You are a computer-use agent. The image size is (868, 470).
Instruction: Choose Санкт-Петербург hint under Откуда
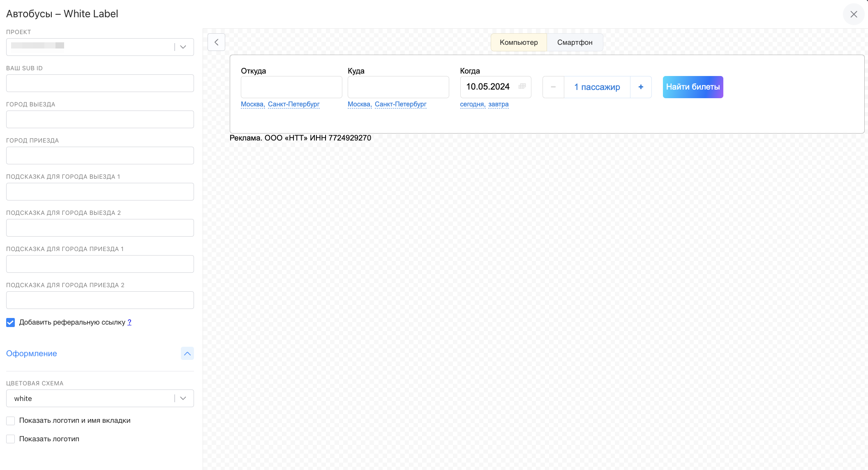click(294, 104)
